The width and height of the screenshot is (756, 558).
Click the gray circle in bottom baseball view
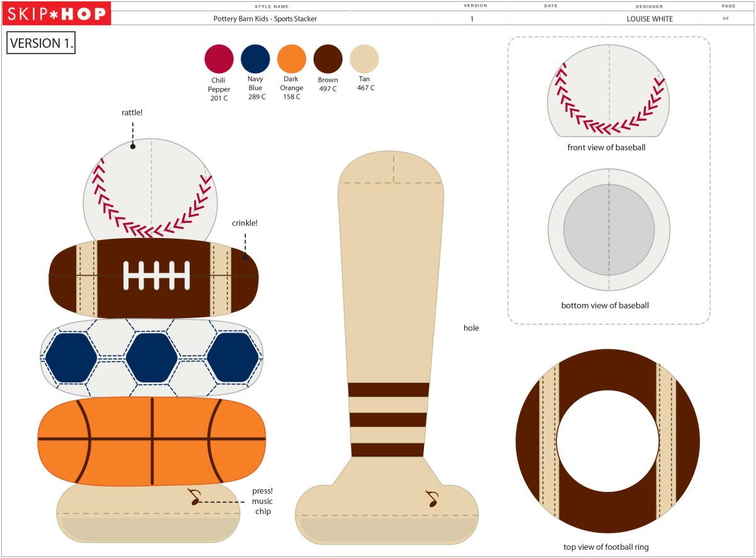pos(609,230)
